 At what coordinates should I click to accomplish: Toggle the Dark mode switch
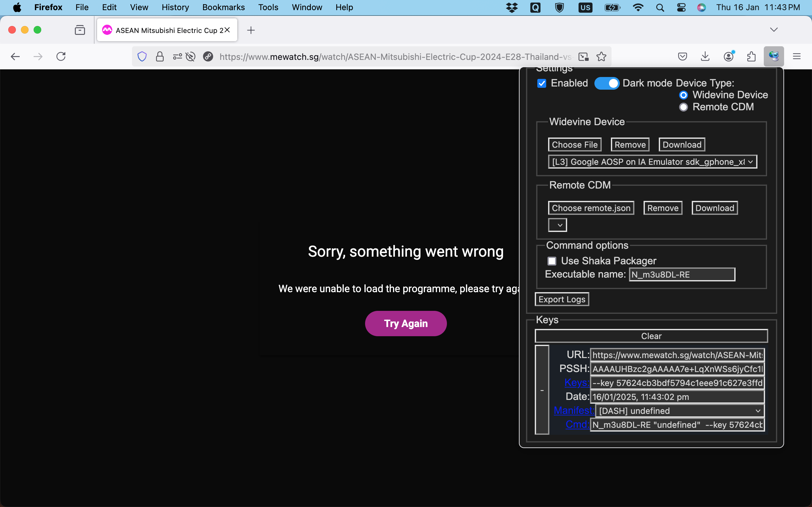607,83
